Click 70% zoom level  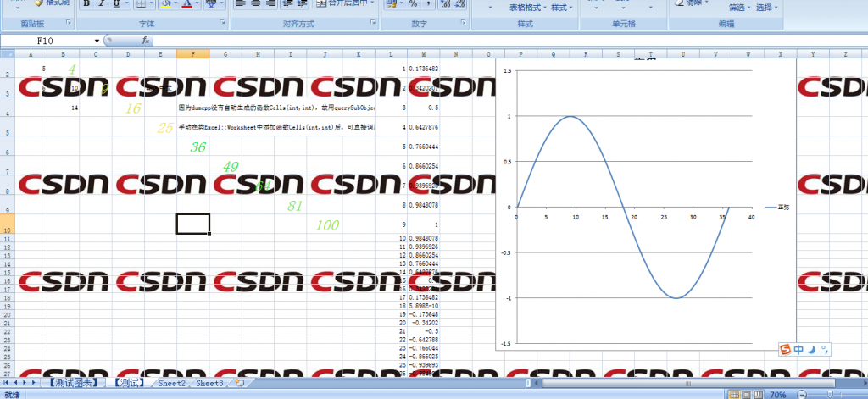tap(778, 394)
